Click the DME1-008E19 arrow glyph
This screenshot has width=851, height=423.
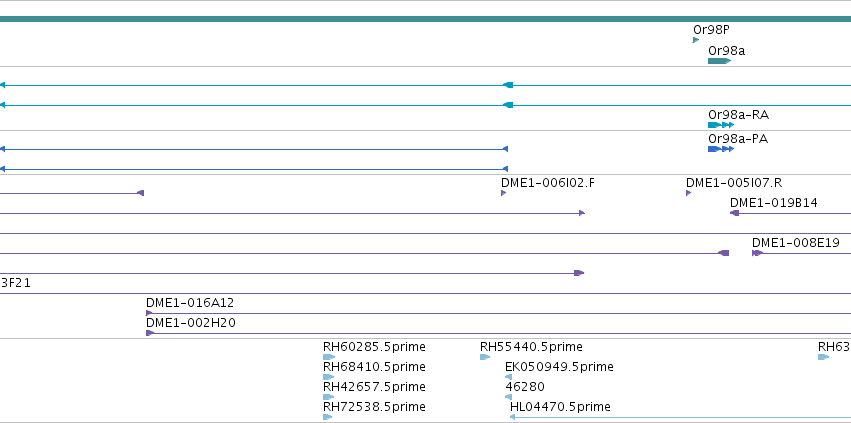(758, 253)
